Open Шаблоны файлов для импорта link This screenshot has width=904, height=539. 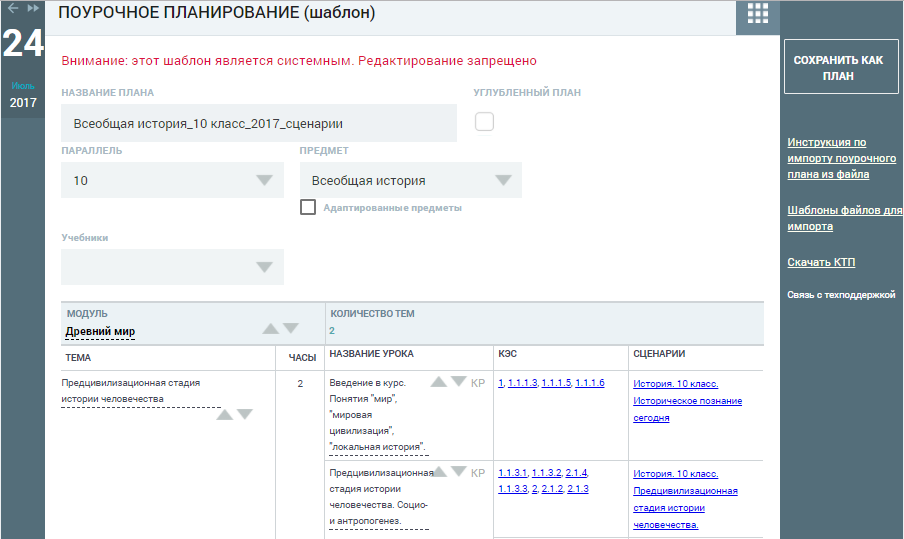tap(845, 218)
